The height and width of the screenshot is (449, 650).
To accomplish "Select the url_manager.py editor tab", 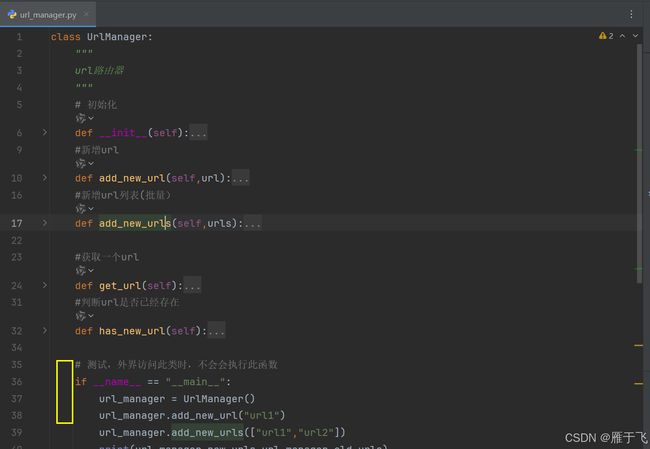I will pos(48,15).
